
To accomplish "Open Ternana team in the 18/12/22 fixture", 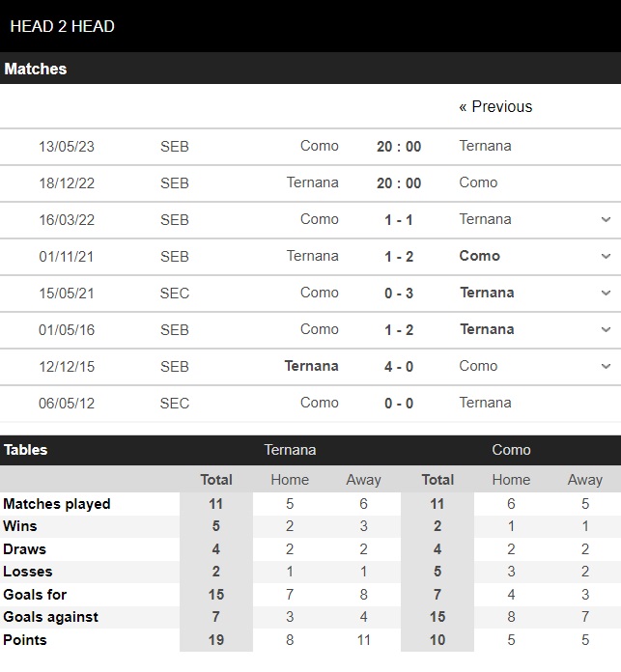I will (x=312, y=182).
